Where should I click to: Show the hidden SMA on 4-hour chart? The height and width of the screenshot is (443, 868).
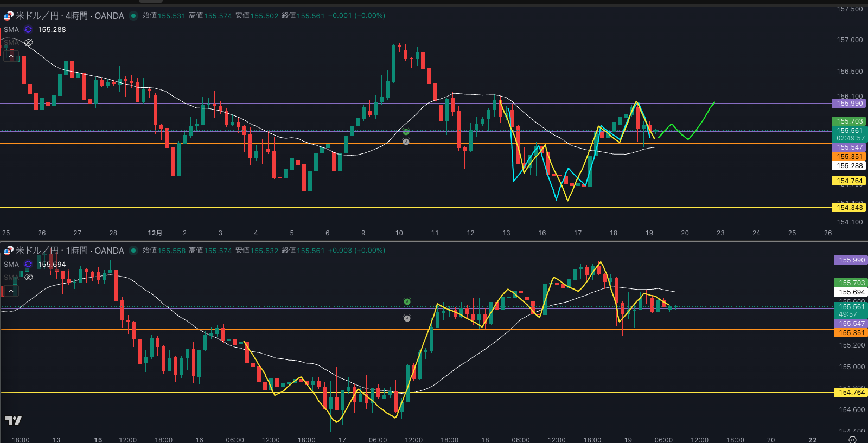pyautogui.click(x=29, y=42)
